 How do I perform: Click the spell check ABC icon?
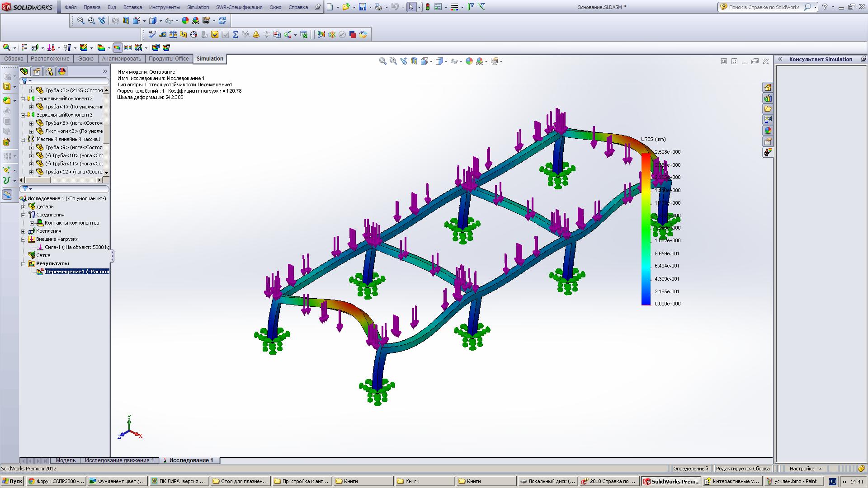(152, 34)
